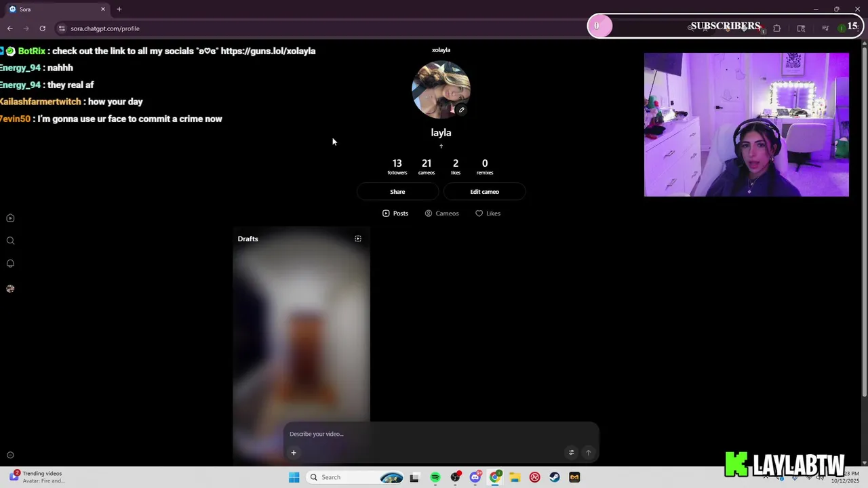The height and width of the screenshot is (488, 868).
Task: Open Task View from taskbar
Action: [x=414, y=477]
